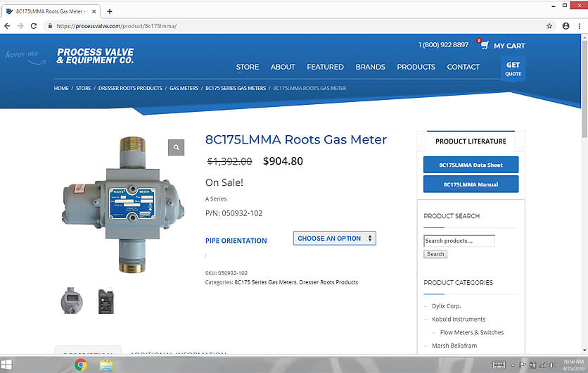The image size is (588, 373).
Task: Click the part number P/N: 050932-102
Action: (x=234, y=213)
